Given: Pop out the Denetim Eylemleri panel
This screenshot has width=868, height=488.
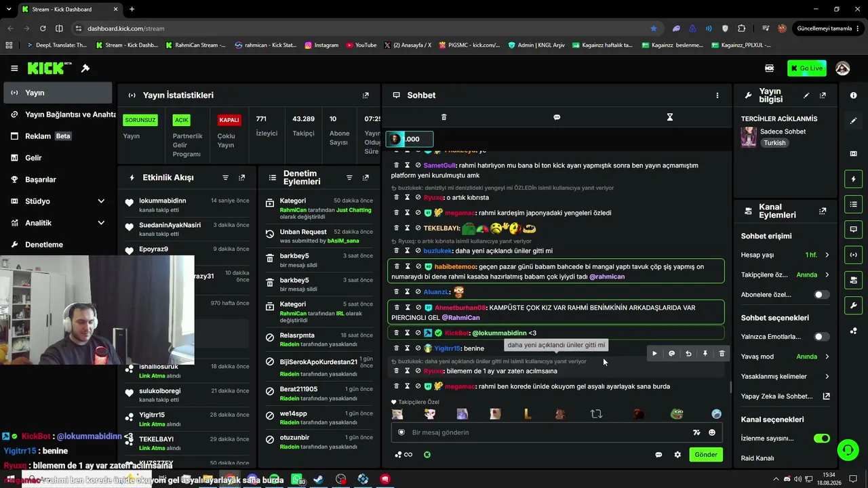Looking at the screenshot, I should click(366, 178).
